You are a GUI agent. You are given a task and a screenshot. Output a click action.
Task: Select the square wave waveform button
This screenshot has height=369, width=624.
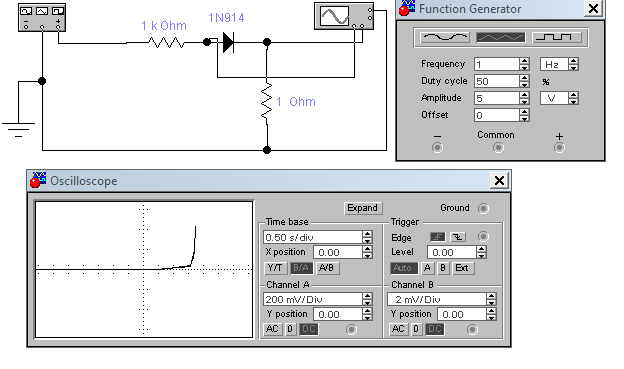coord(557,37)
